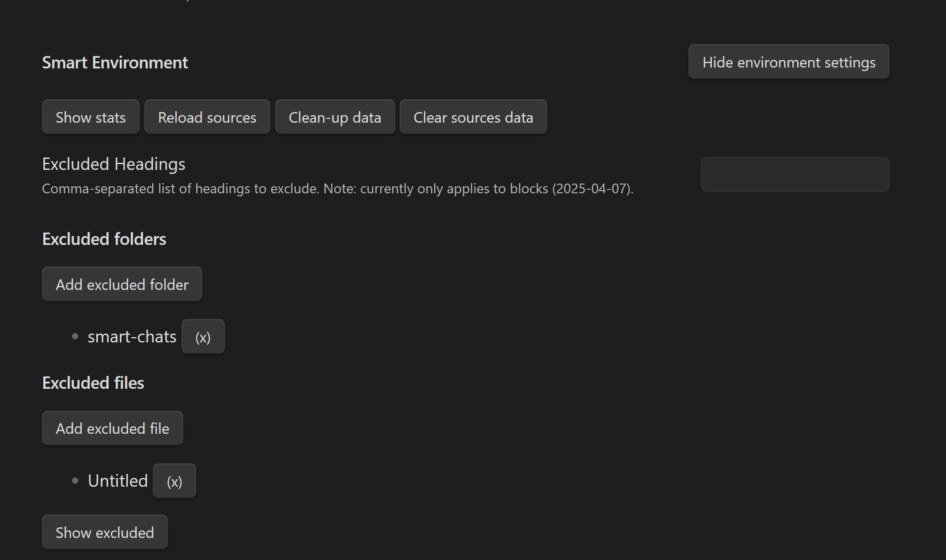Screen dimensions: 946x560
Task: Remove Untitled file with (x)
Action: (174, 481)
